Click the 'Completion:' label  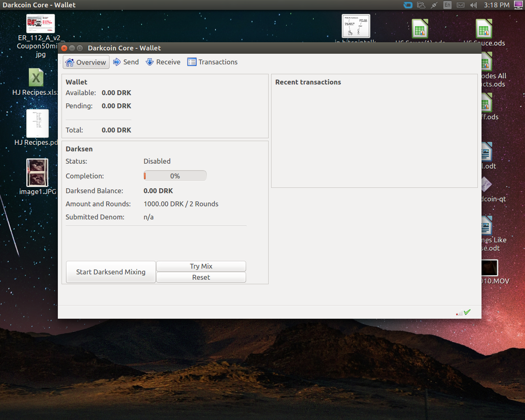pos(85,176)
